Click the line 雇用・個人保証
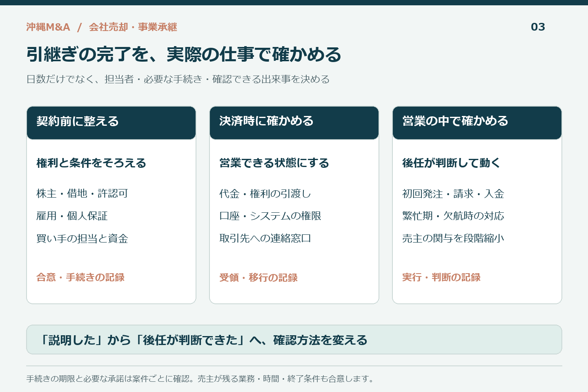The width and height of the screenshot is (588, 392). 72,216
